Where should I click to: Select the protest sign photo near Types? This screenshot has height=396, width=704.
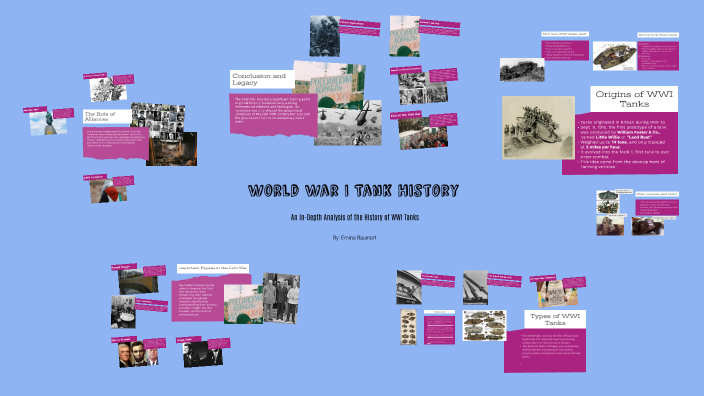557,294
